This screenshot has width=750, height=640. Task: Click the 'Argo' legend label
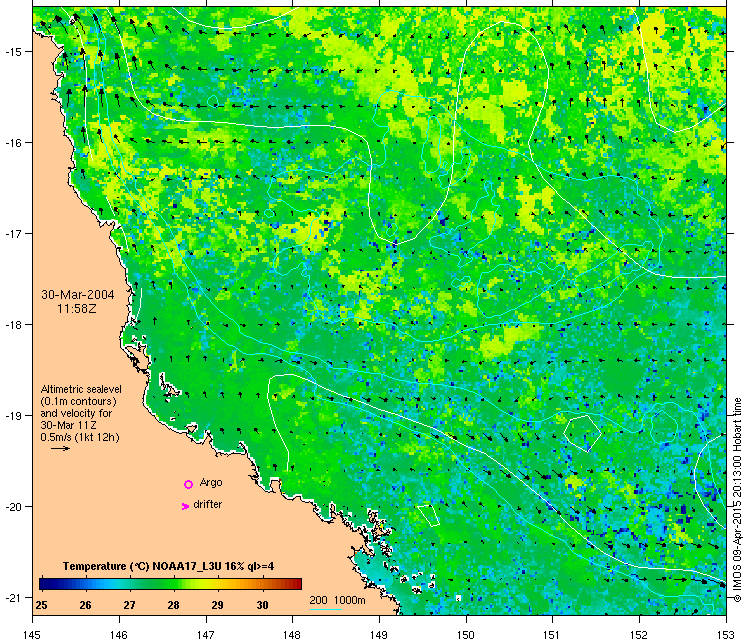click(x=210, y=483)
